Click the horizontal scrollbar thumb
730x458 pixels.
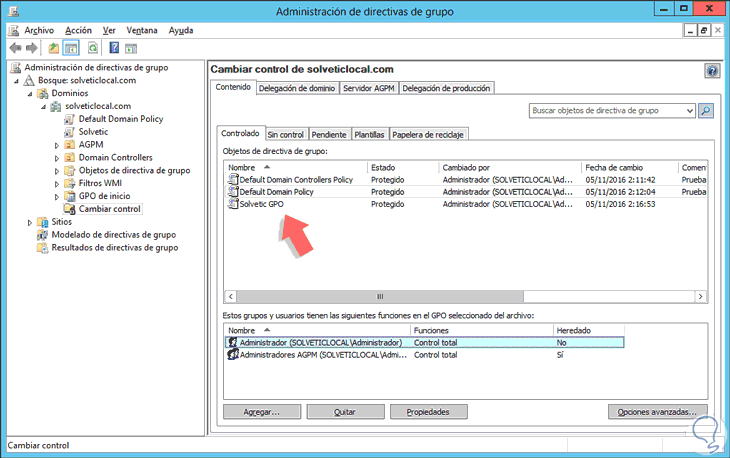click(x=380, y=296)
